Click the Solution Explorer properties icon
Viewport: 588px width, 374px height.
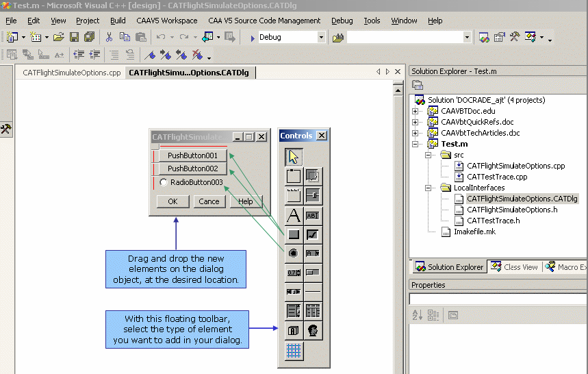418,86
